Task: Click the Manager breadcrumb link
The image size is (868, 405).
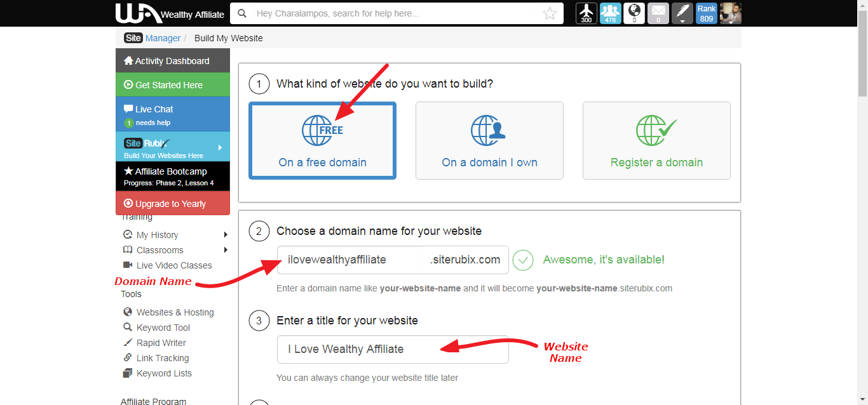Action: [x=163, y=38]
